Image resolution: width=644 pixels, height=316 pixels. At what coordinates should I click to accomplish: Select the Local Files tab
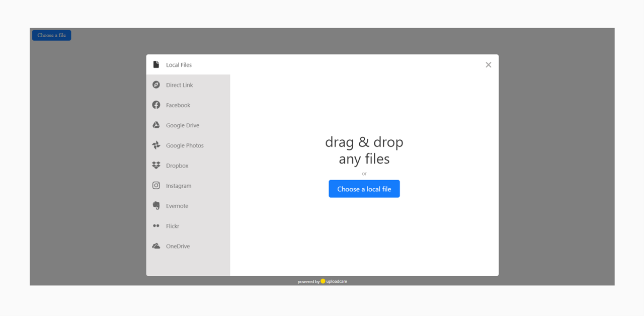tap(179, 64)
